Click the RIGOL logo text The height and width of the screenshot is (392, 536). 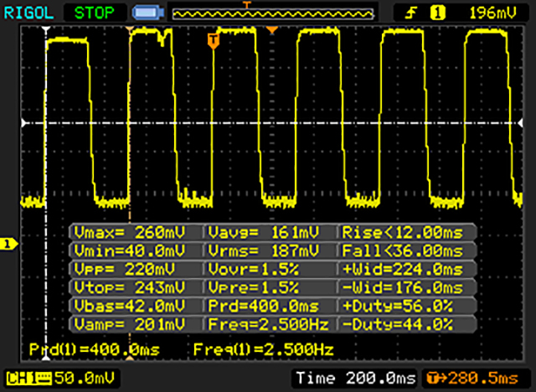28,13
